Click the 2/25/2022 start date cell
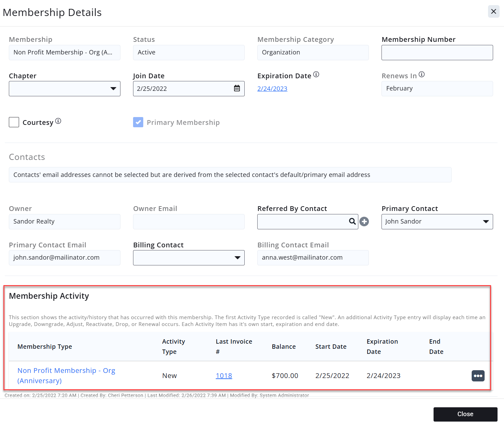Screen dimensions: 504x426 pyautogui.click(x=332, y=376)
